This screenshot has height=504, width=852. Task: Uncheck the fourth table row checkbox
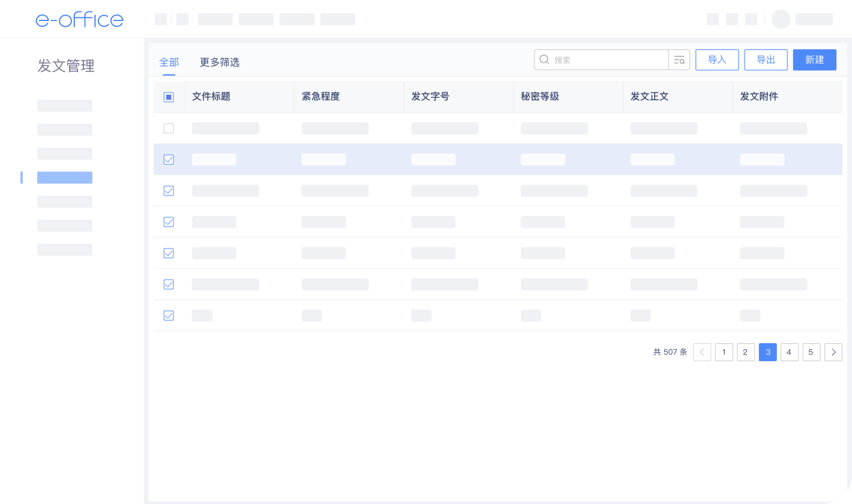[169, 222]
